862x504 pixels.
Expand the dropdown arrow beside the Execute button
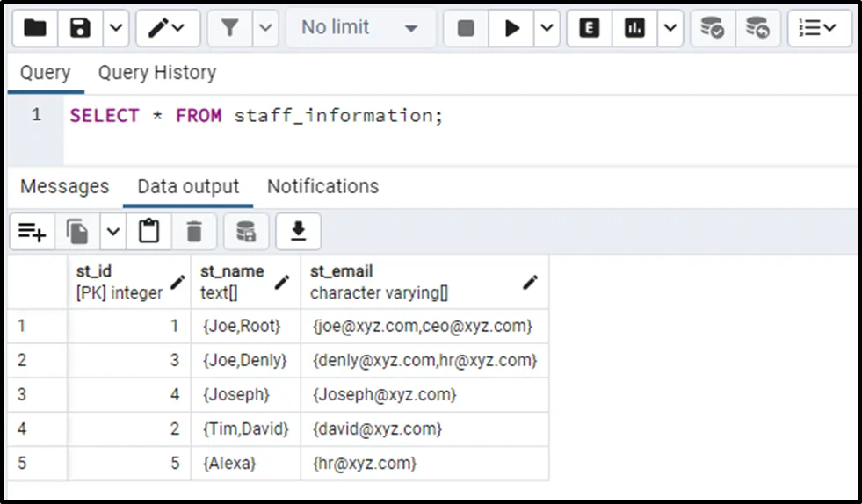[x=547, y=28]
